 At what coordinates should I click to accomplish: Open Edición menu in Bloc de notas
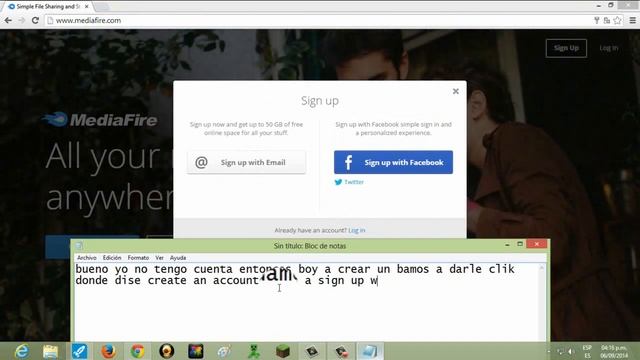pyautogui.click(x=112, y=258)
